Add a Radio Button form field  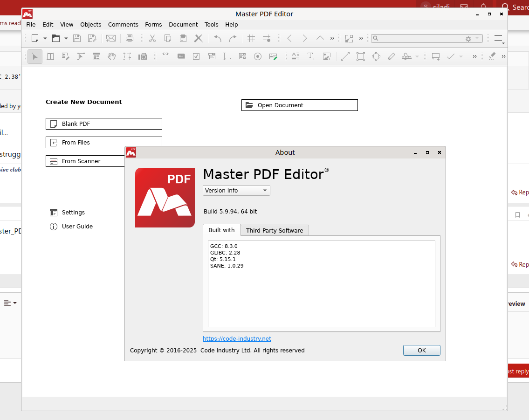pyautogui.click(x=258, y=56)
